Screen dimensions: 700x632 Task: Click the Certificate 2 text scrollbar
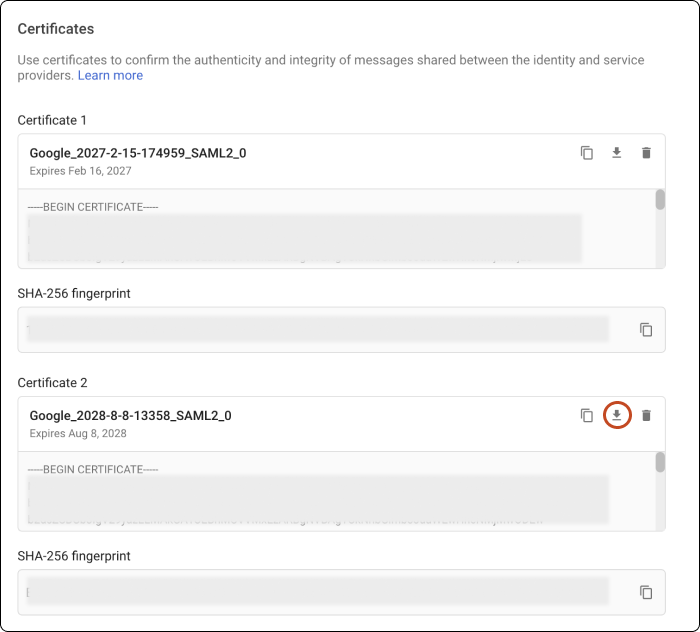tap(660, 462)
